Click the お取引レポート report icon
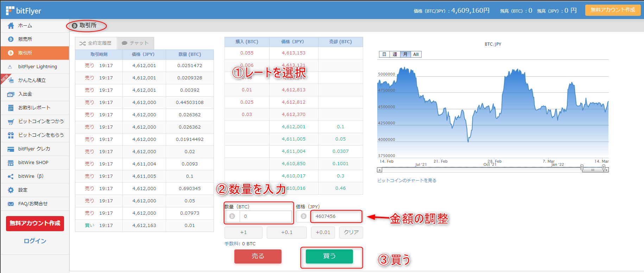The height and width of the screenshot is (273, 644). point(11,108)
